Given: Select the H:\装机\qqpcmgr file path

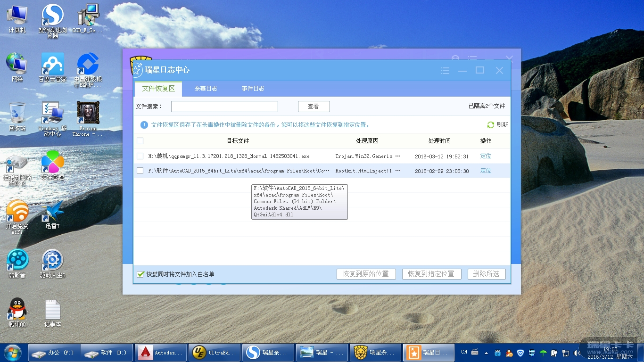Looking at the screenshot, I should coord(229,156).
